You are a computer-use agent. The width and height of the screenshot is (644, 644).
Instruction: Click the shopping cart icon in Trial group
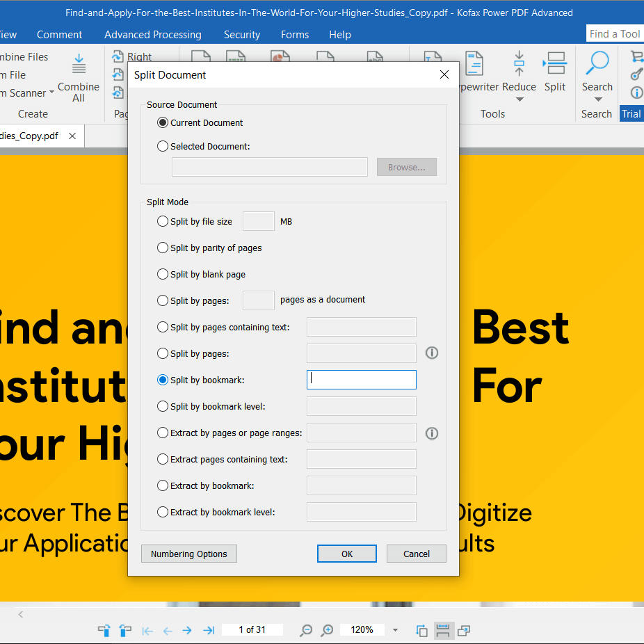point(636,56)
